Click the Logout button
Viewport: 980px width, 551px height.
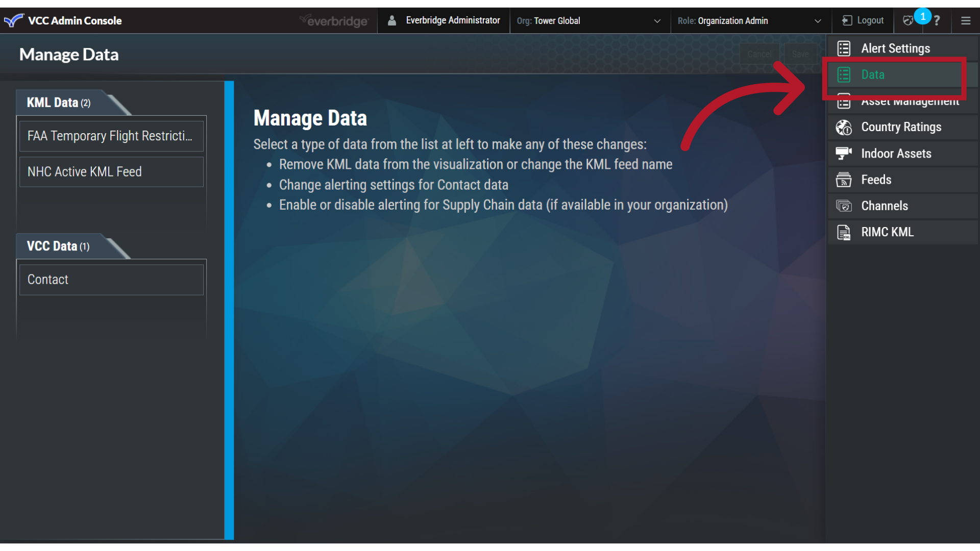(x=863, y=20)
